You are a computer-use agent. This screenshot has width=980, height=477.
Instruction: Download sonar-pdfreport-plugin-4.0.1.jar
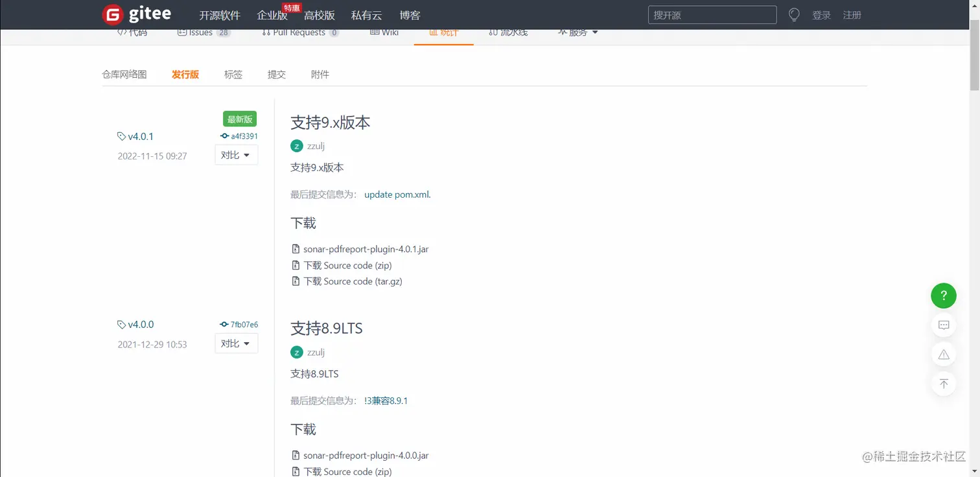pos(366,249)
